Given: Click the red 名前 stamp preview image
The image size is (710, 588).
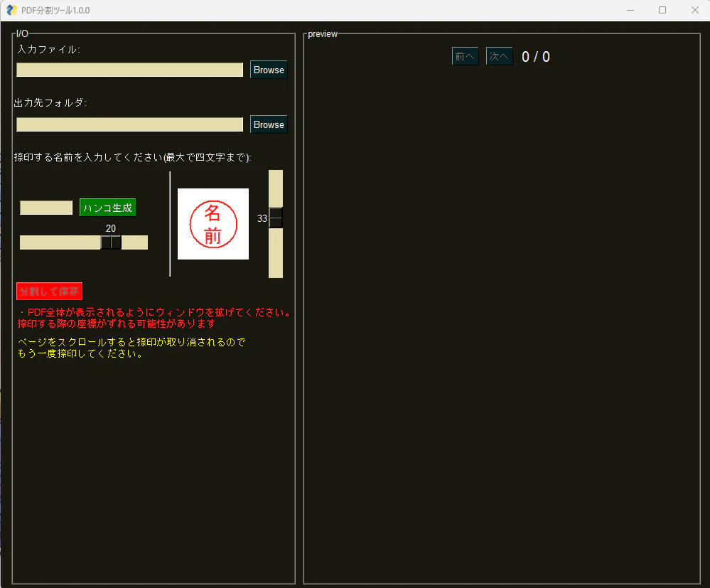Looking at the screenshot, I should click(x=213, y=224).
